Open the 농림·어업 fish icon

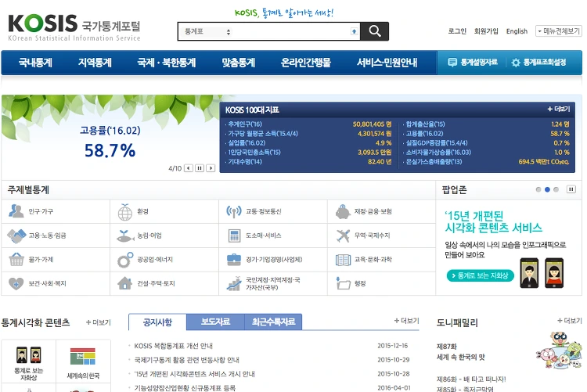click(125, 236)
